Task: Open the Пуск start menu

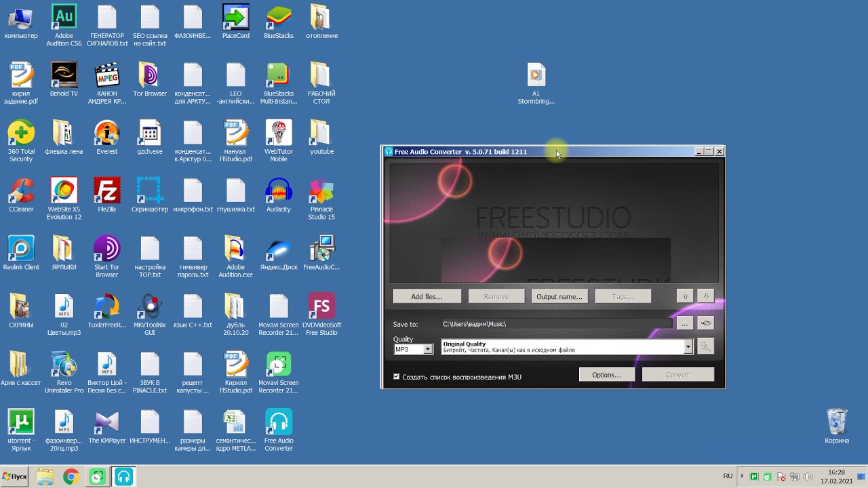Action: 15,476
